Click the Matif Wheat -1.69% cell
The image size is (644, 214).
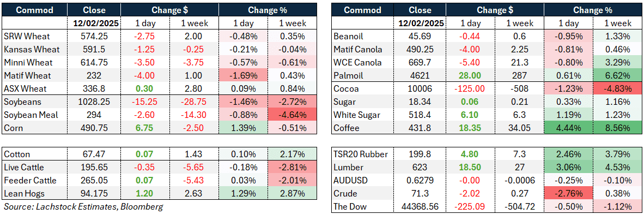coord(244,75)
